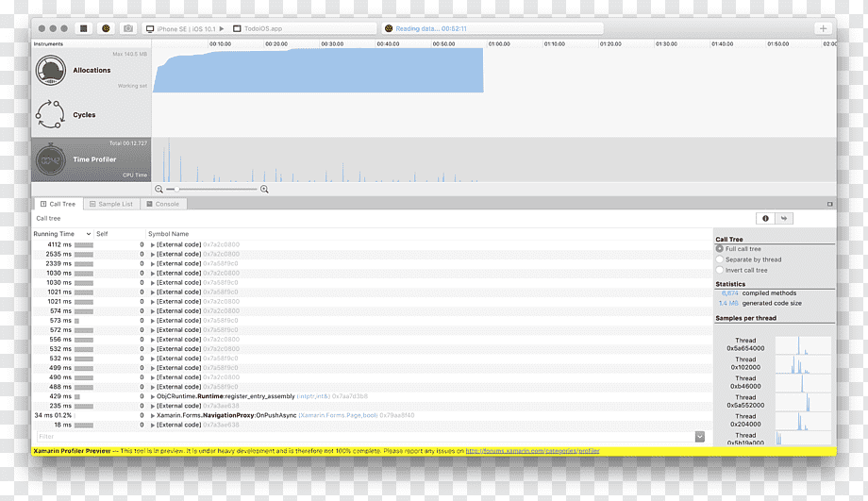This screenshot has height=501, width=868.
Task: Click the 01:00.00 mark on the timeline ruler
Action: [499, 43]
